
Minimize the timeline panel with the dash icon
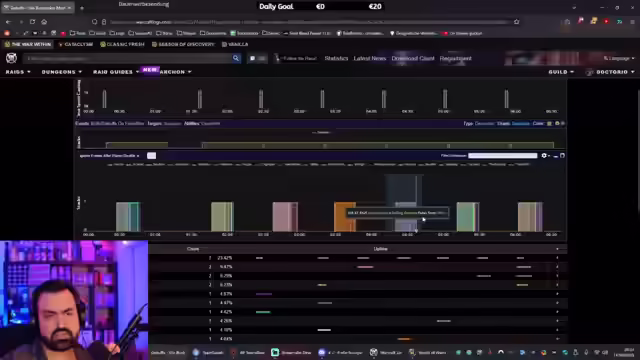pos(556,156)
